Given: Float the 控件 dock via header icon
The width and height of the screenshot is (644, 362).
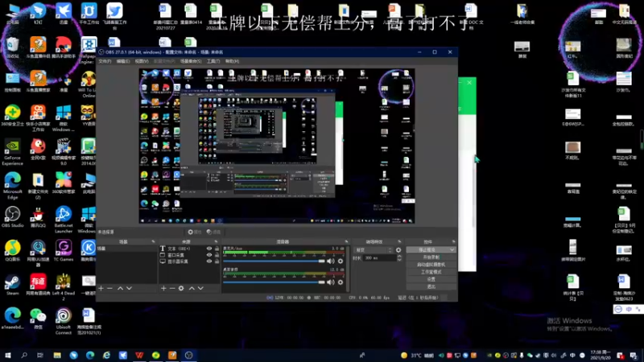Looking at the screenshot, I should pos(453,242).
